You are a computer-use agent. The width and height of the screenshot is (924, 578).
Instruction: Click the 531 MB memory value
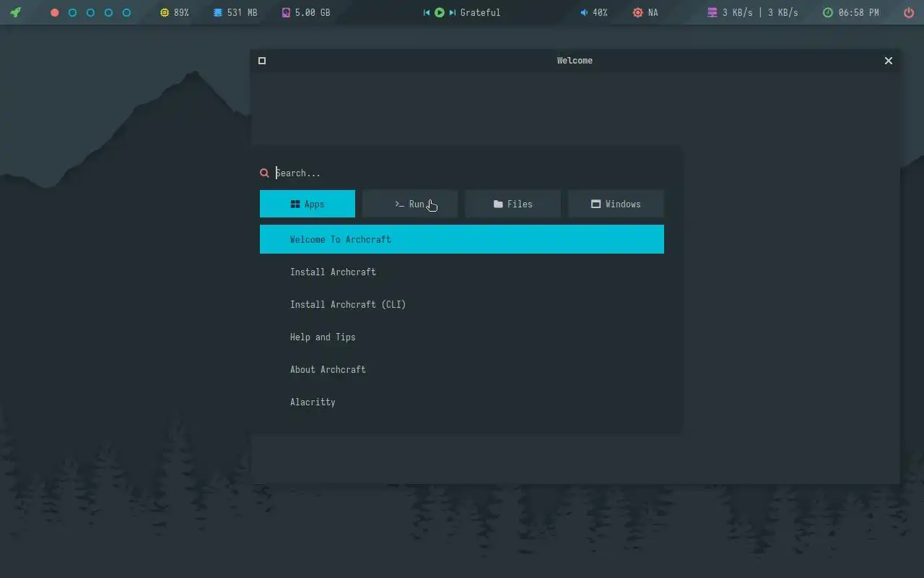click(x=242, y=13)
